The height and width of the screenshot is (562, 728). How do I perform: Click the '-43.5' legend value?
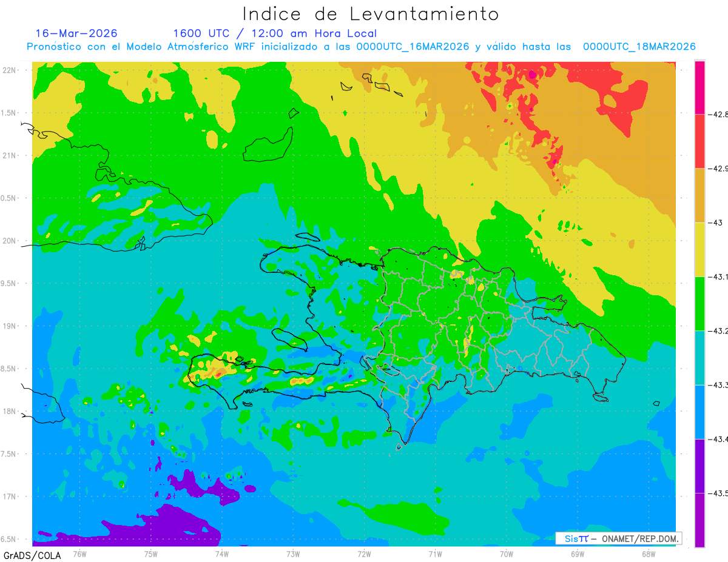coord(718,493)
